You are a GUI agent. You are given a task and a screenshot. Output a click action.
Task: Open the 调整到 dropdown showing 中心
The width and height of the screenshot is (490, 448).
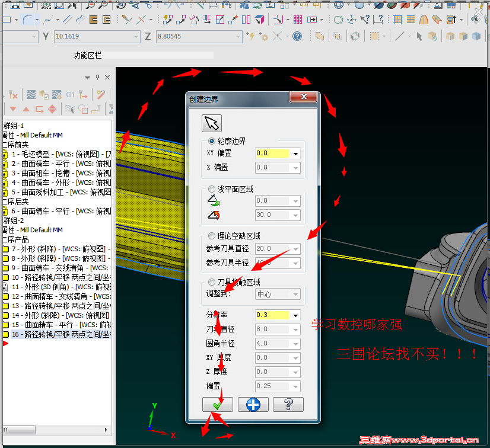295,294
